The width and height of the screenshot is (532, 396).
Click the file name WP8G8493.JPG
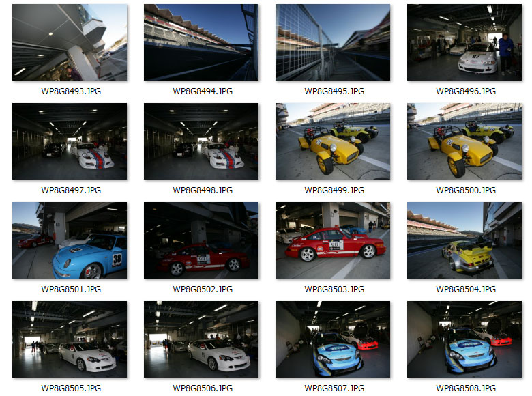point(71,91)
